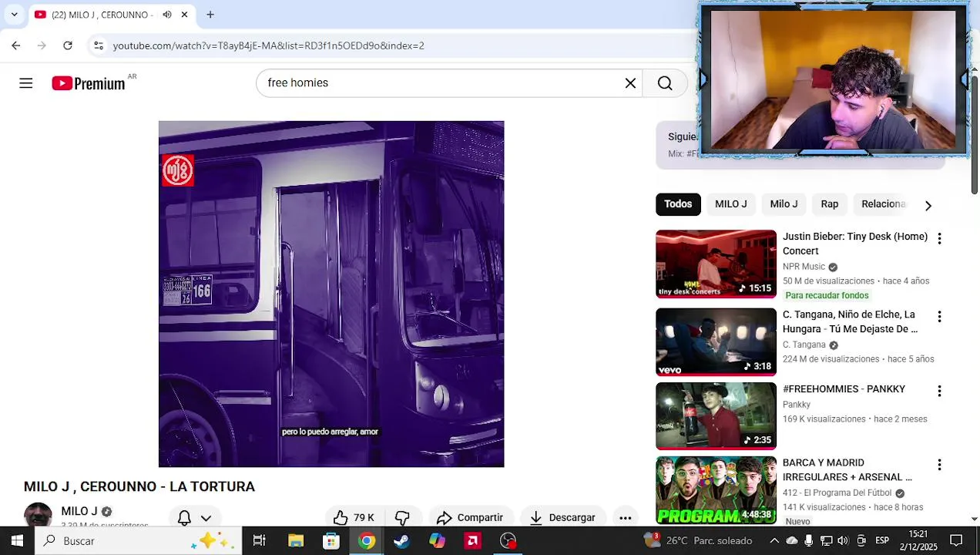Open options for C. Tangana video

coord(939,317)
